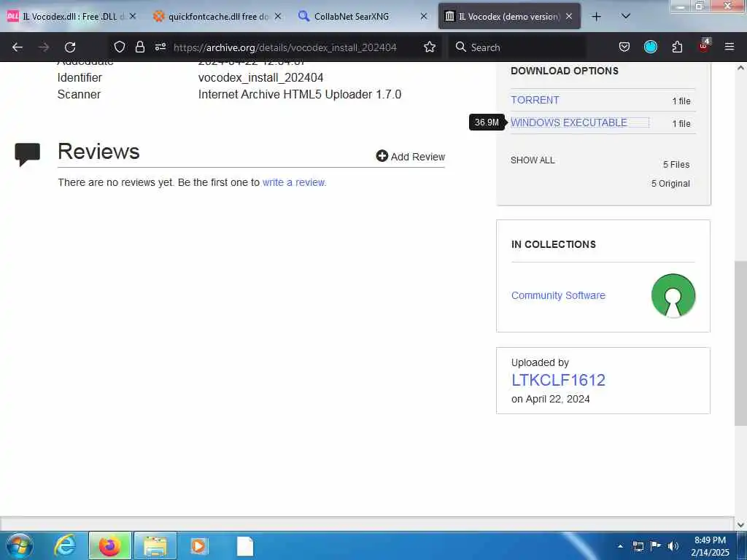The width and height of the screenshot is (747, 560).
Task: Click the green Community Software collection logo
Action: click(673, 295)
